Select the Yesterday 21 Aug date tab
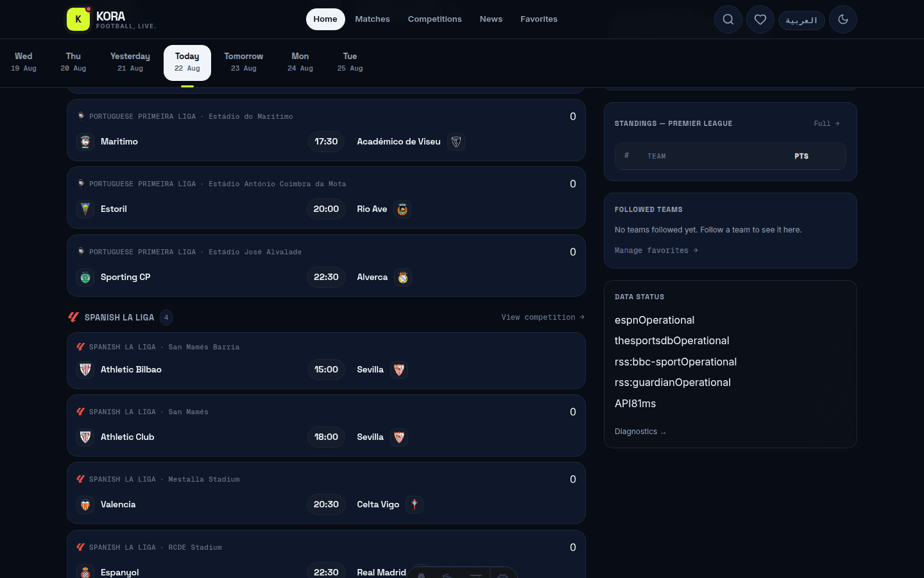Viewport: 924px width, 578px height. click(130, 62)
